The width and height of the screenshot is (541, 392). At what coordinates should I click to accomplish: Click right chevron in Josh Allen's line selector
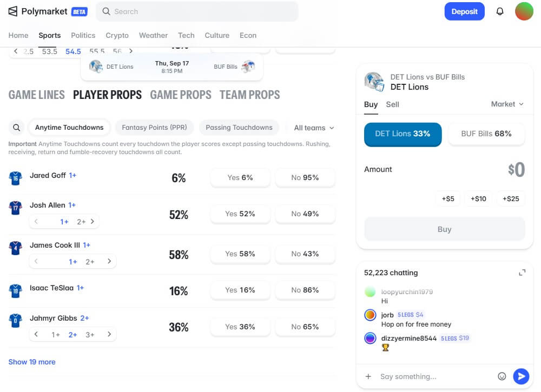93,221
